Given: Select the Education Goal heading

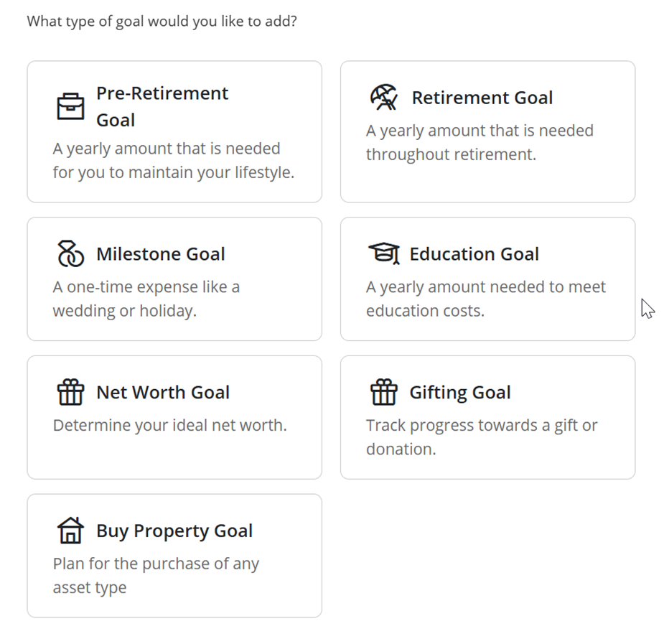Looking at the screenshot, I should tap(474, 253).
